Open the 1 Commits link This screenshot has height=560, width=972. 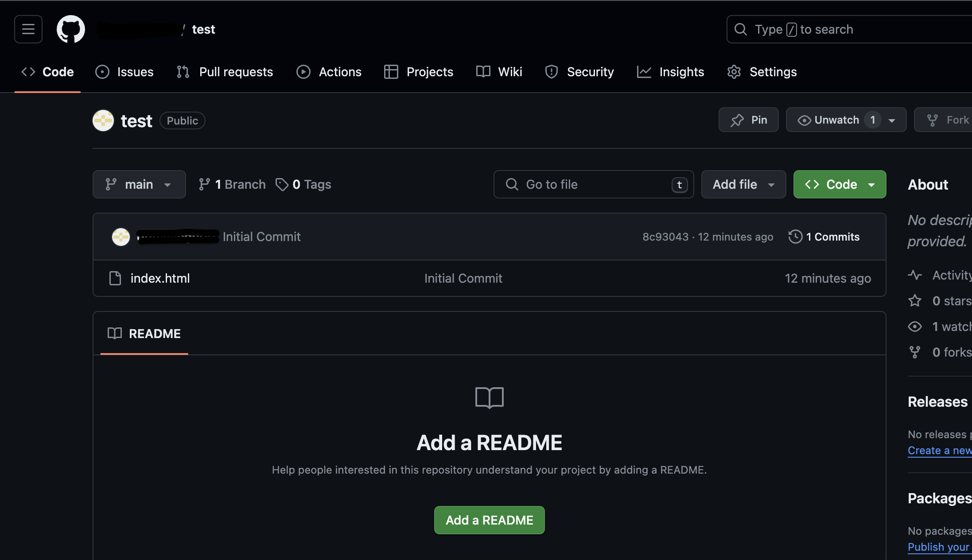coord(832,237)
